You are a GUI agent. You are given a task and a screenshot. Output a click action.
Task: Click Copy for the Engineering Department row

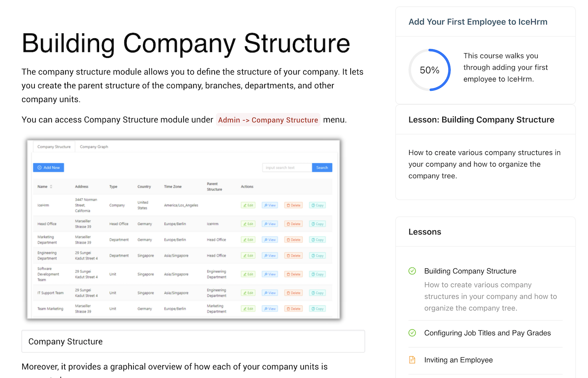317,256
